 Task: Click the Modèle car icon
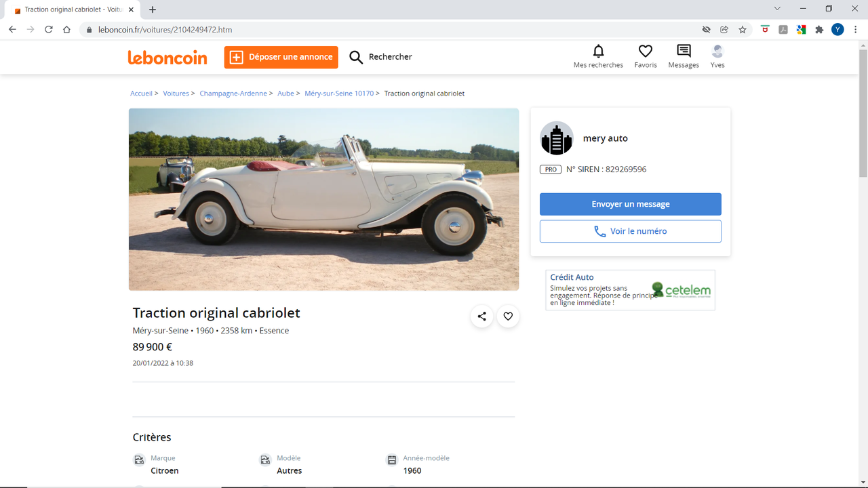tap(265, 460)
